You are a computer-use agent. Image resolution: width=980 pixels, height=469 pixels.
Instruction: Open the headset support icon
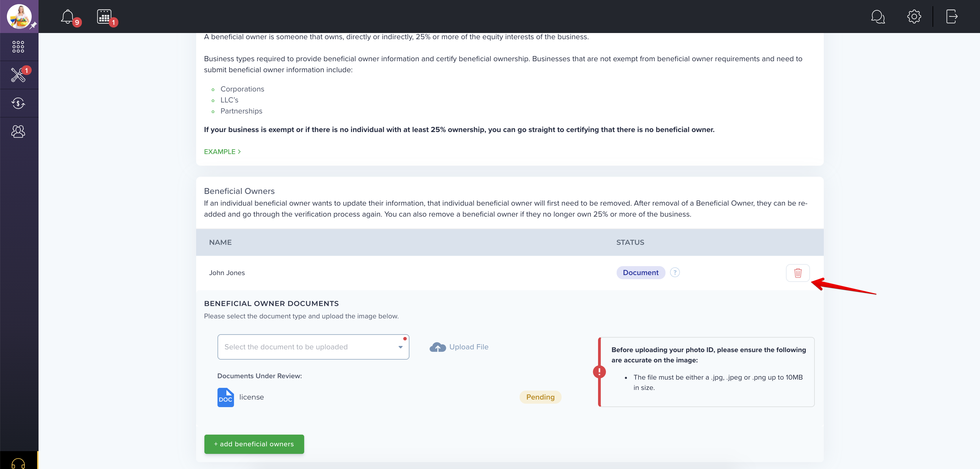18,463
